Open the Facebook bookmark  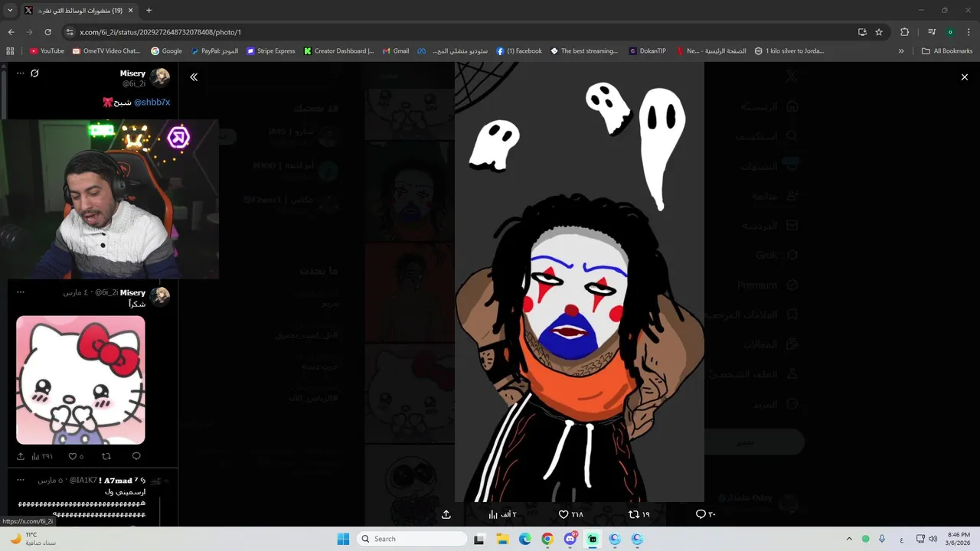click(x=519, y=51)
